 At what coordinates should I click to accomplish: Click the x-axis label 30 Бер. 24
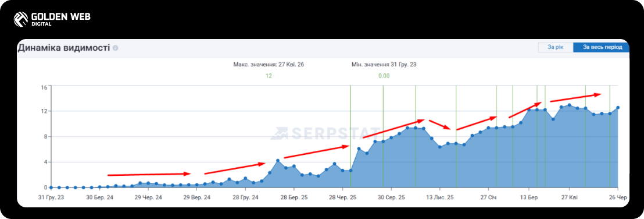(100, 198)
